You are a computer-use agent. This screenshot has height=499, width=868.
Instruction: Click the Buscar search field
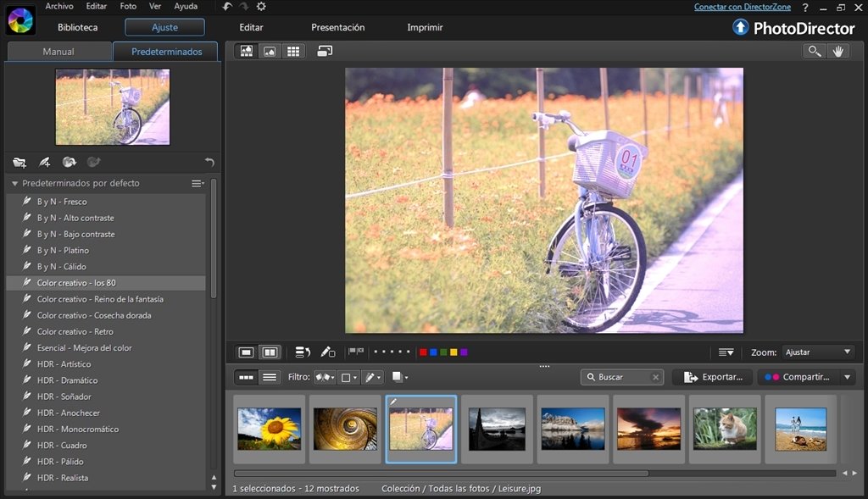pyautogui.click(x=622, y=377)
